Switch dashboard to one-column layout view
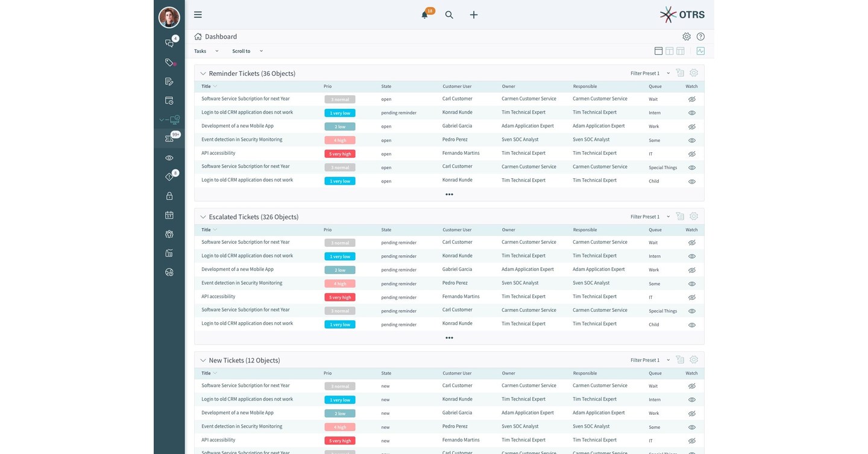The width and height of the screenshot is (868, 454). pyautogui.click(x=658, y=51)
